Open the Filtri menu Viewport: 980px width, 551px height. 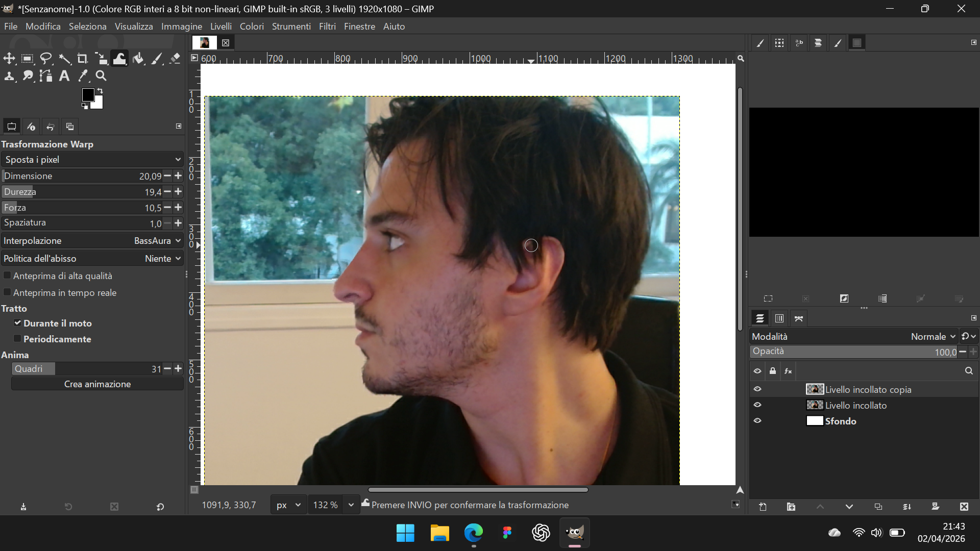[327, 27]
